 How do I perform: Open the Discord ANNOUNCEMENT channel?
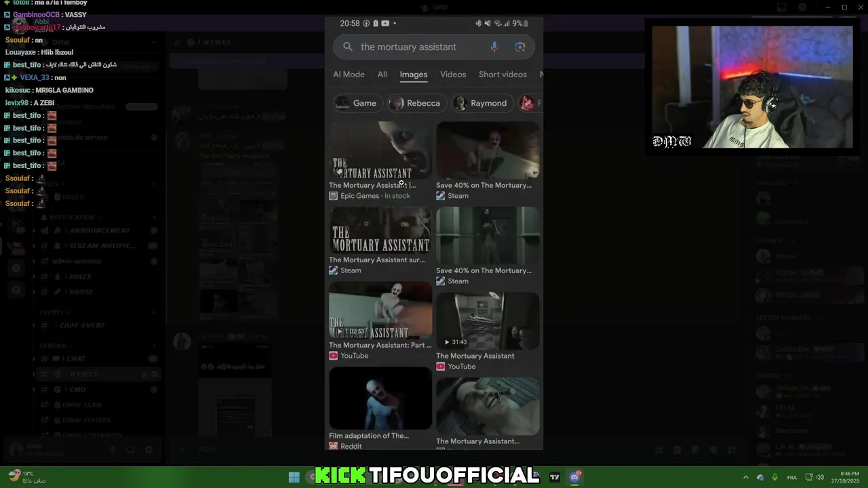[99, 230]
